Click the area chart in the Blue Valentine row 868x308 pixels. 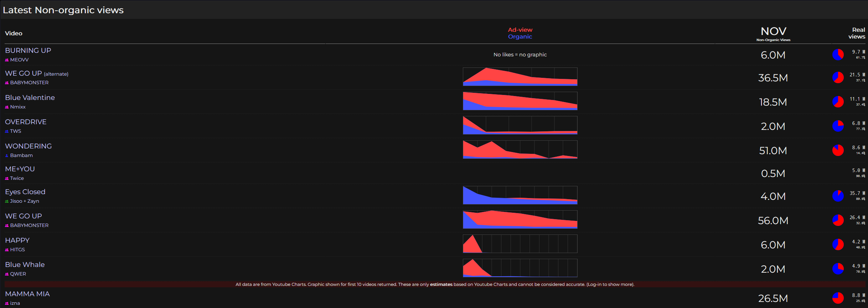point(520,101)
